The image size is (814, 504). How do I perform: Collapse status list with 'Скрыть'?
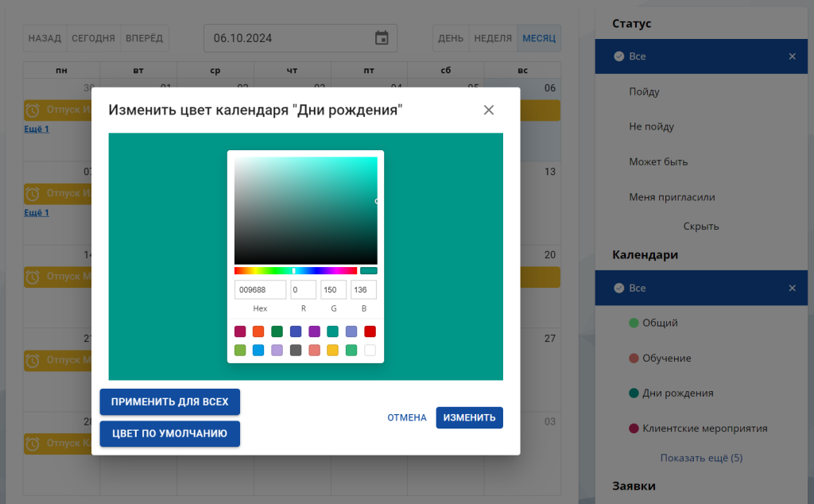coord(701,227)
